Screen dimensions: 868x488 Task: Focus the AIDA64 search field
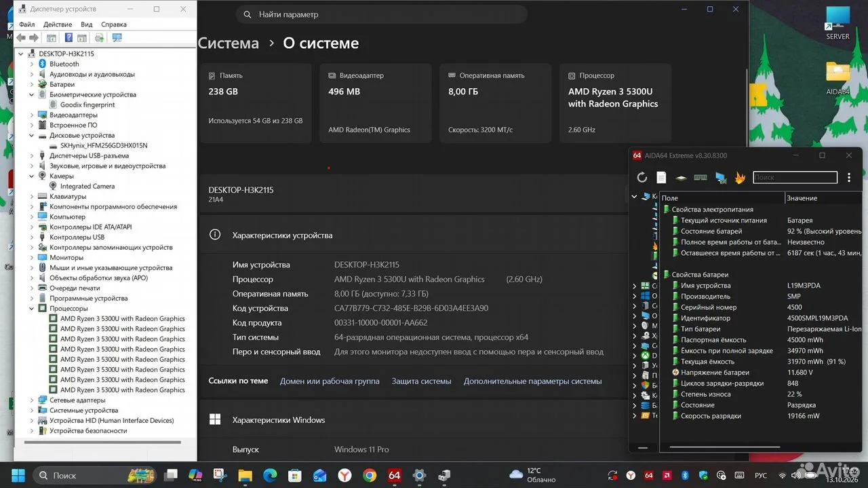(795, 178)
